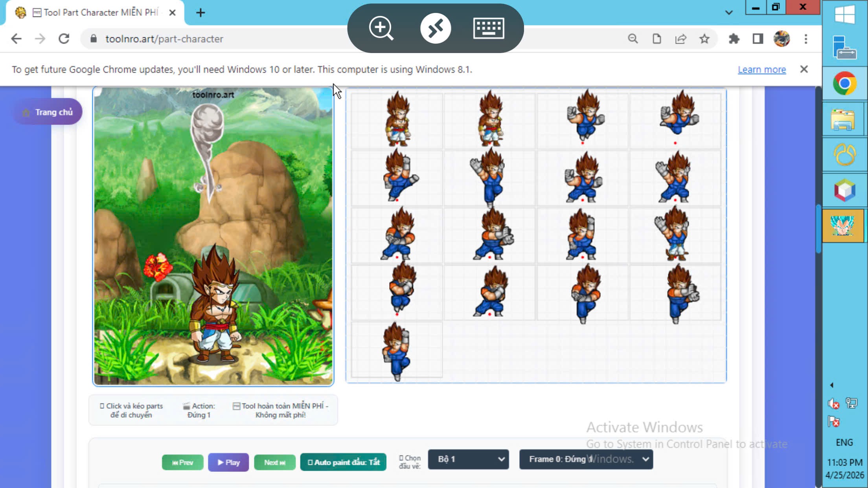Select the third sprite in the third row
Screen dimensions: 868x488
[581, 234]
